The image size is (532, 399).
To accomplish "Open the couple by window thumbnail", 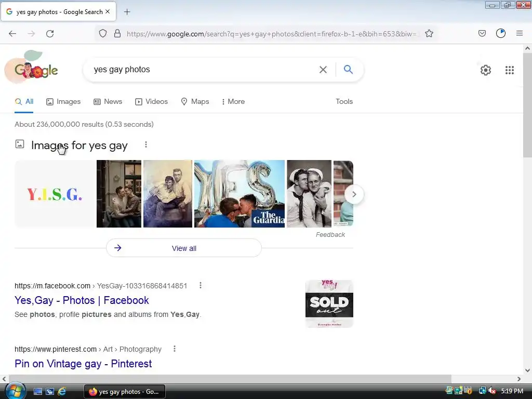I will click(119, 194).
